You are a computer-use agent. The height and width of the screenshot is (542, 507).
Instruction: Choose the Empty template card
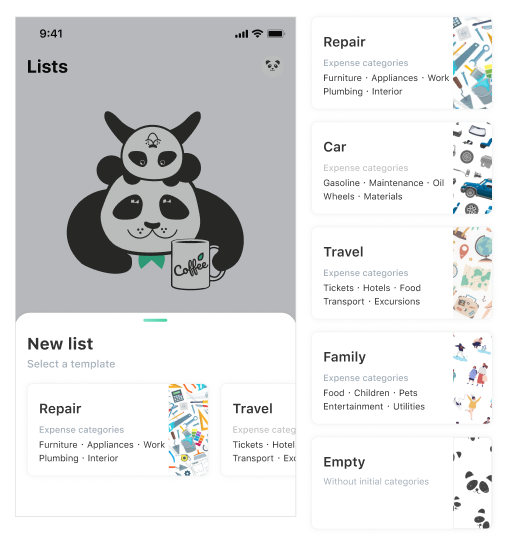pyautogui.click(x=402, y=483)
